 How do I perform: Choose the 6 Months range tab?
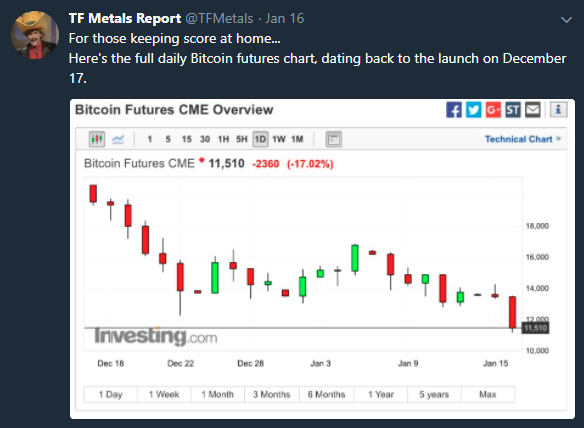(326, 394)
